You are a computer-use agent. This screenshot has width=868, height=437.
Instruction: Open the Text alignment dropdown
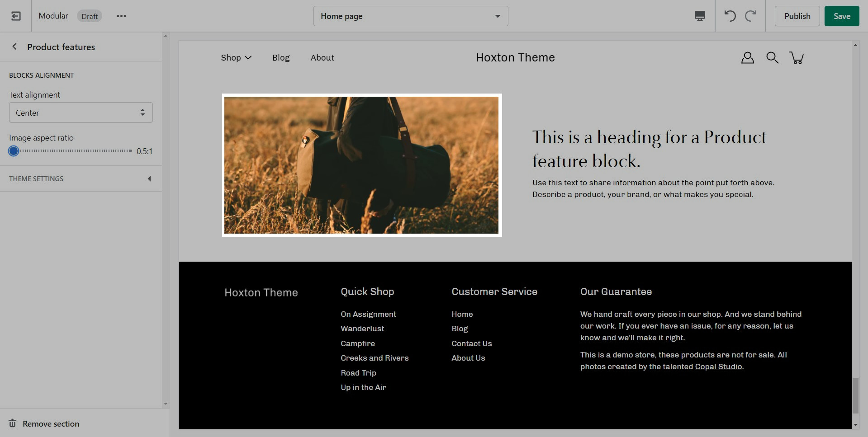pos(81,113)
